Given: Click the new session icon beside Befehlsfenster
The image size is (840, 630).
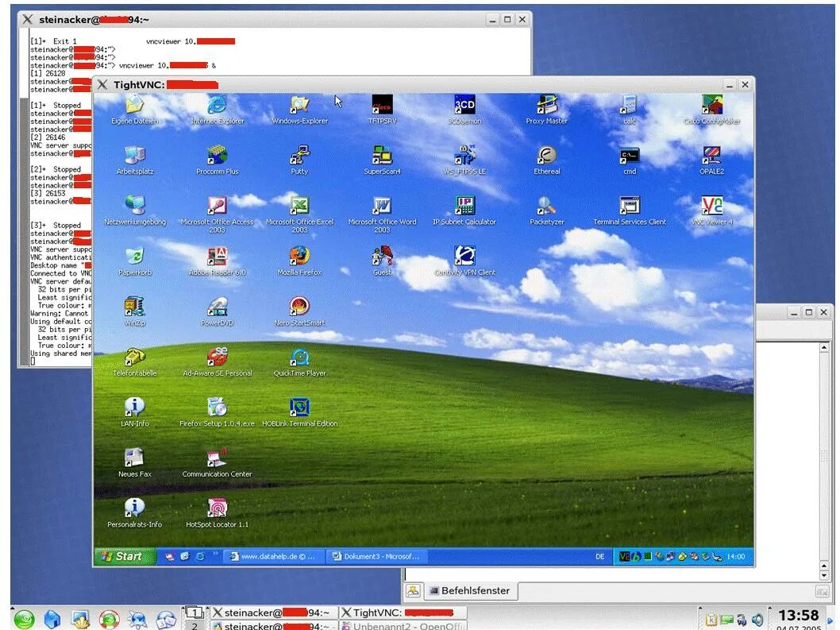Looking at the screenshot, I should 413,591.
